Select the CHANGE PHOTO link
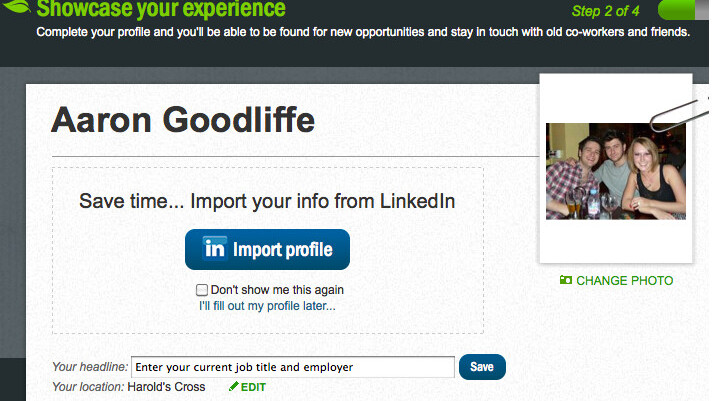Viewport: 712px width, 401px height. pyautogui.click(x=624, y=281)
